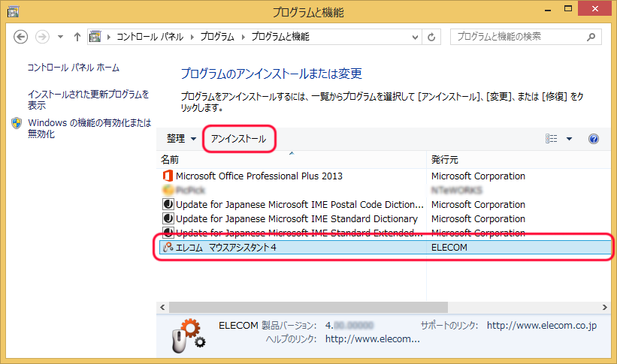Click the horizontal scrollbar left arrow
The height and width of the screenshot is (364, 617).
tap(162, 308)
